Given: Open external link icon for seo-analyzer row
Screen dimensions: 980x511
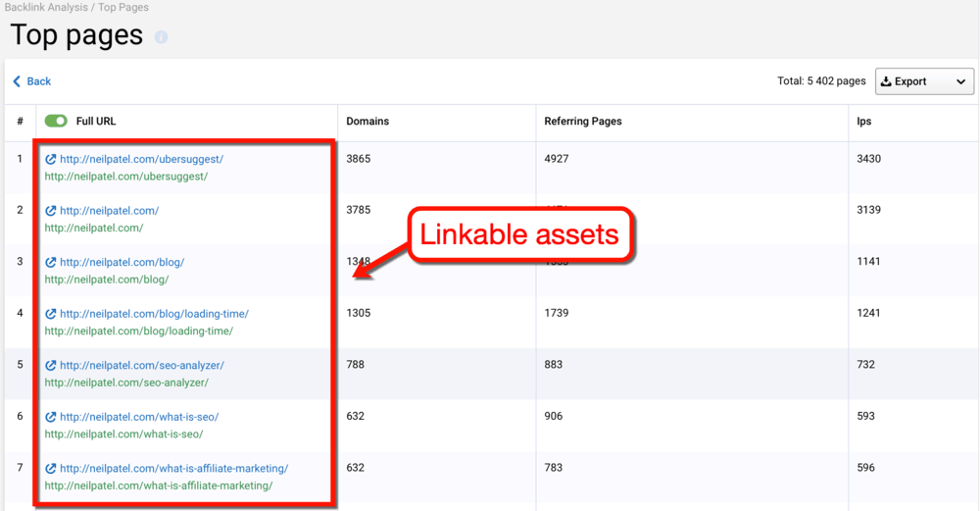Looking at the screenshot, I should (x=51, y=365).
